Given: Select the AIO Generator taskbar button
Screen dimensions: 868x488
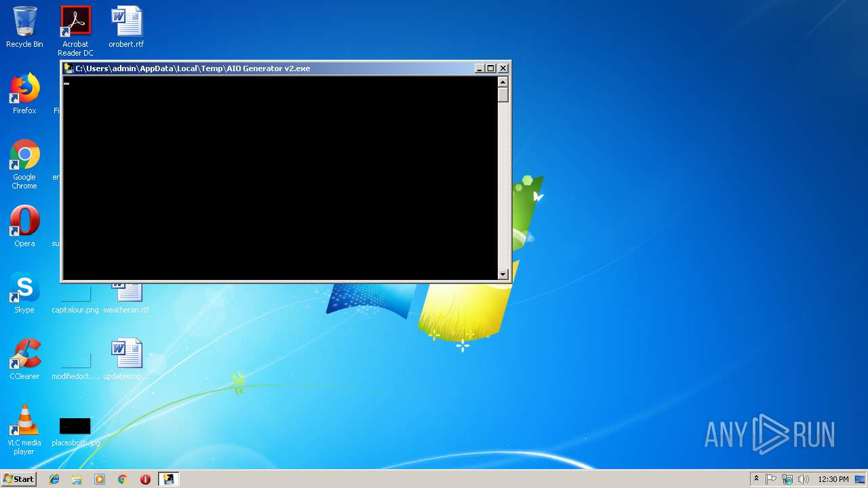Looking at the screenshot, I should [168, 479].
